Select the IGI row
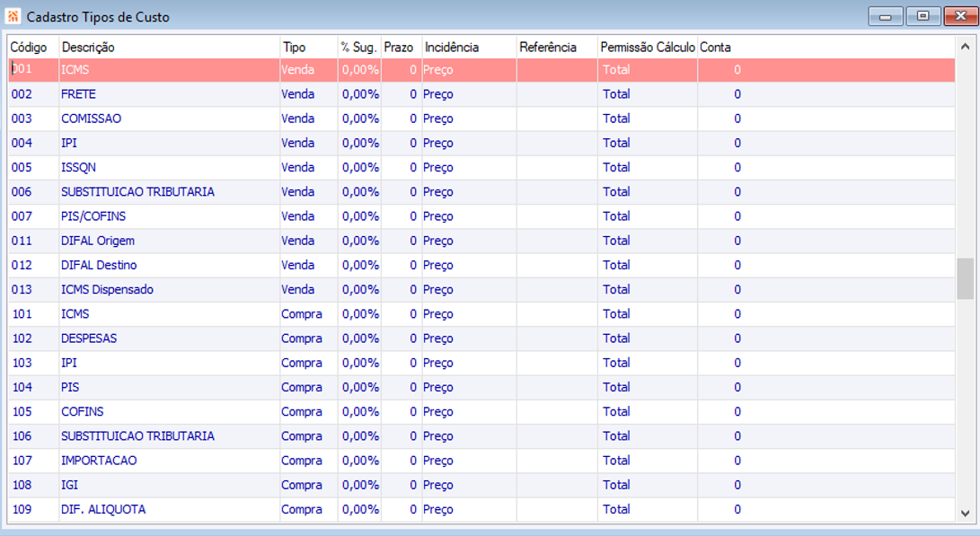The width and height of the screenshot is (980, 536). click(x=481, y=484)
